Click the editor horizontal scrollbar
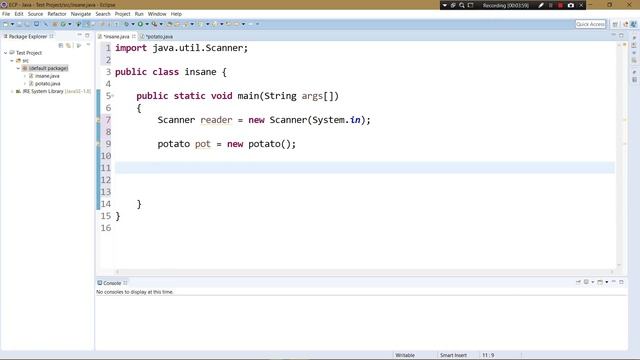The image size is (640, 360). [x=364, y=272]
